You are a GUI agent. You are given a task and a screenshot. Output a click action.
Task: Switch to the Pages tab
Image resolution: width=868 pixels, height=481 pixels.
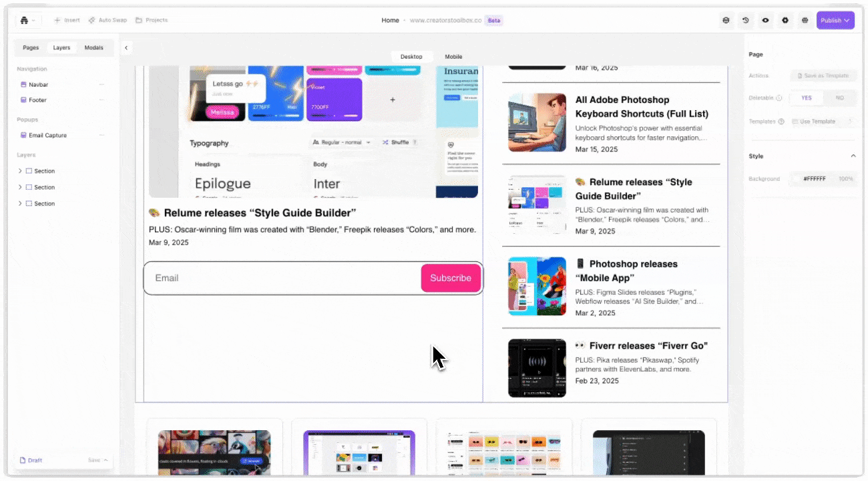click(31, 48)
